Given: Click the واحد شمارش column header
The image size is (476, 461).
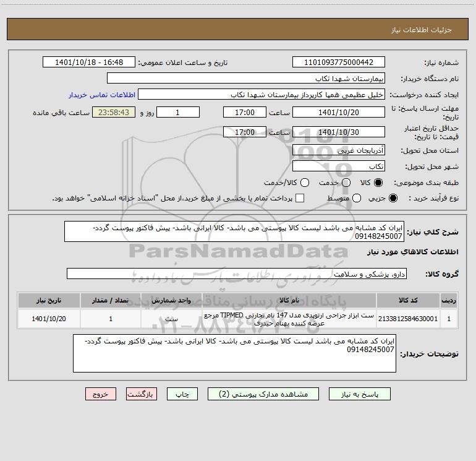Looking at the screenshot, I should pyautogui.click(x=171, y=300).
